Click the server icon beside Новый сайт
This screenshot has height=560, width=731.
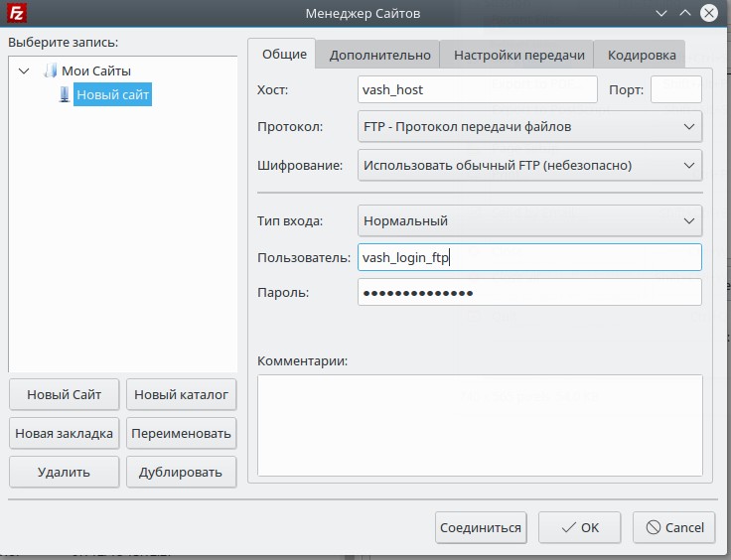click(x=65, y=94)
